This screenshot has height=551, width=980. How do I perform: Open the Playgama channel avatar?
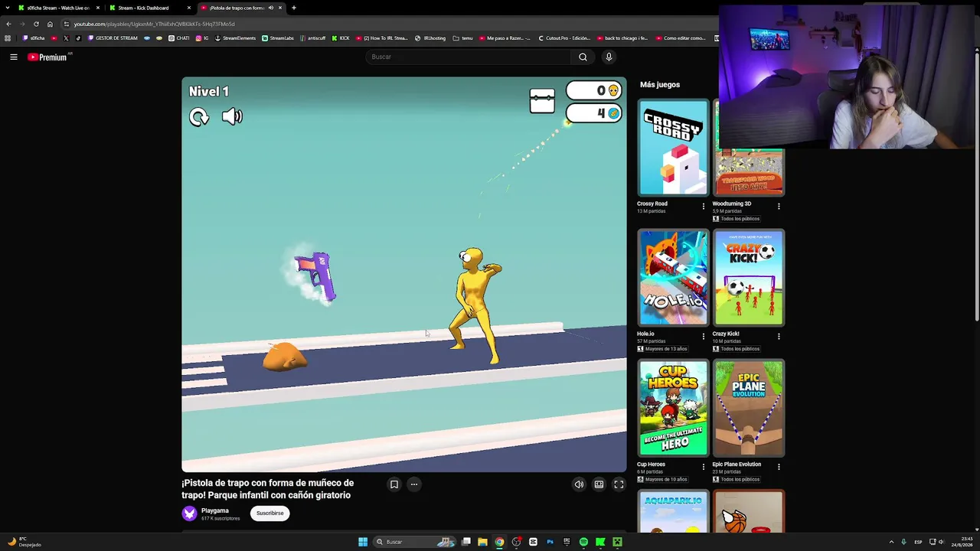(189, 514)
